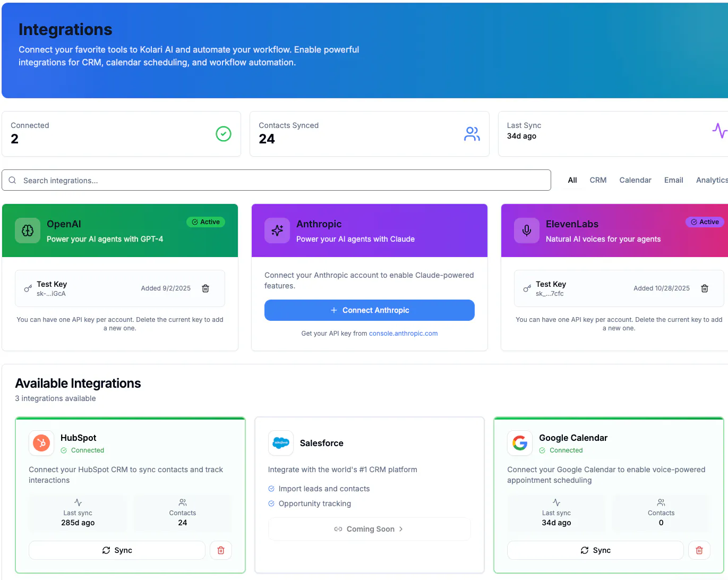Click the Google Calendar card title
728x580 pixels.
(x=573, y=438)
